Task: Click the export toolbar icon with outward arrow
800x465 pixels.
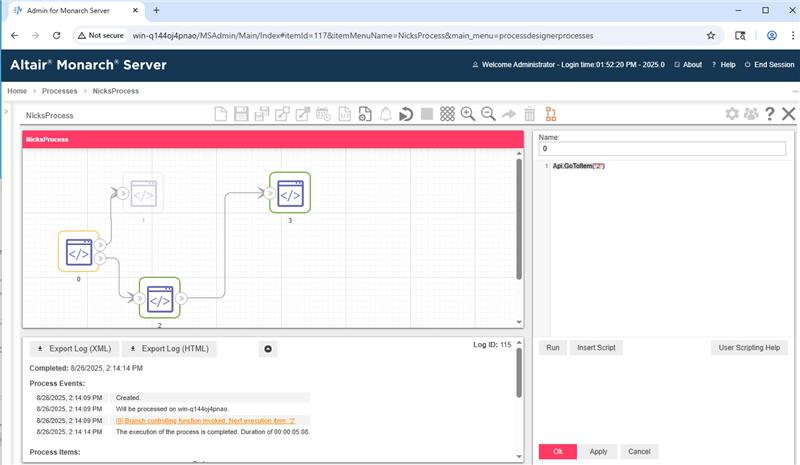Action: (303, 114)
